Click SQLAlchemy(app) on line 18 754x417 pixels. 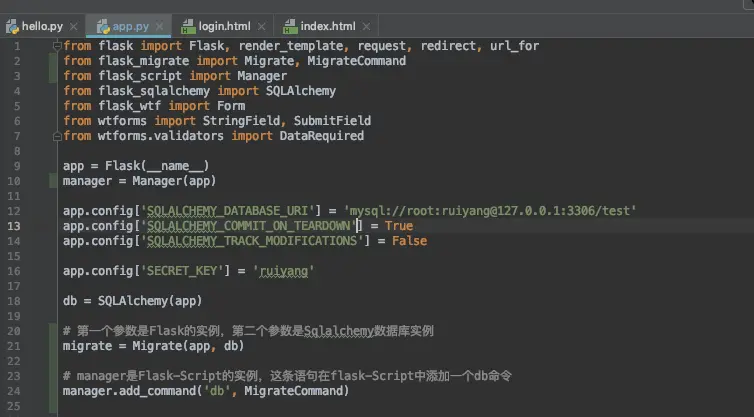click(x=150, y=301)
